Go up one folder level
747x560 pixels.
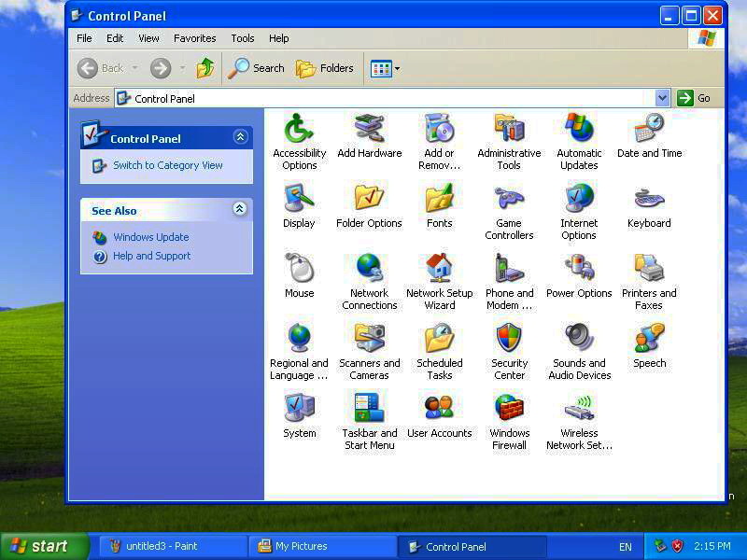205,68
